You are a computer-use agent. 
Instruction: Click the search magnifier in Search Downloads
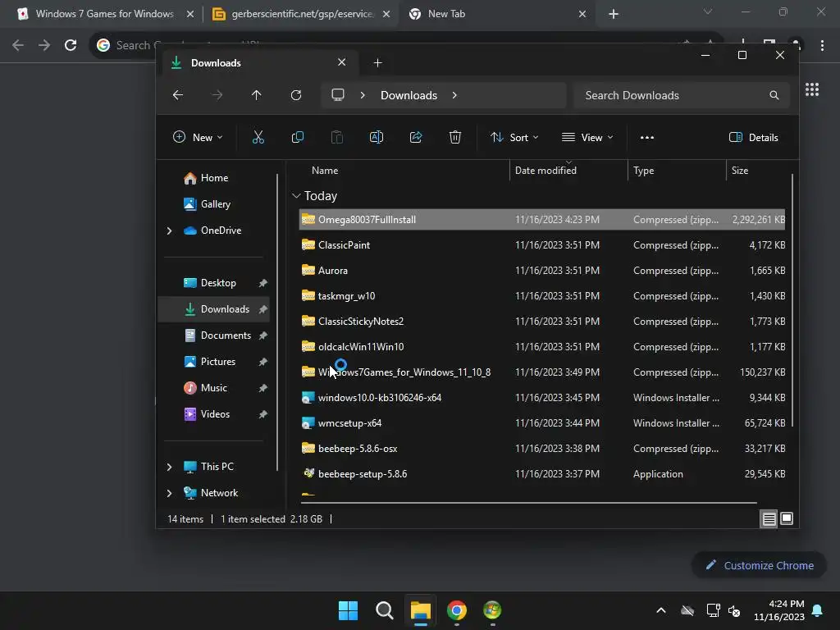(774, 95)
